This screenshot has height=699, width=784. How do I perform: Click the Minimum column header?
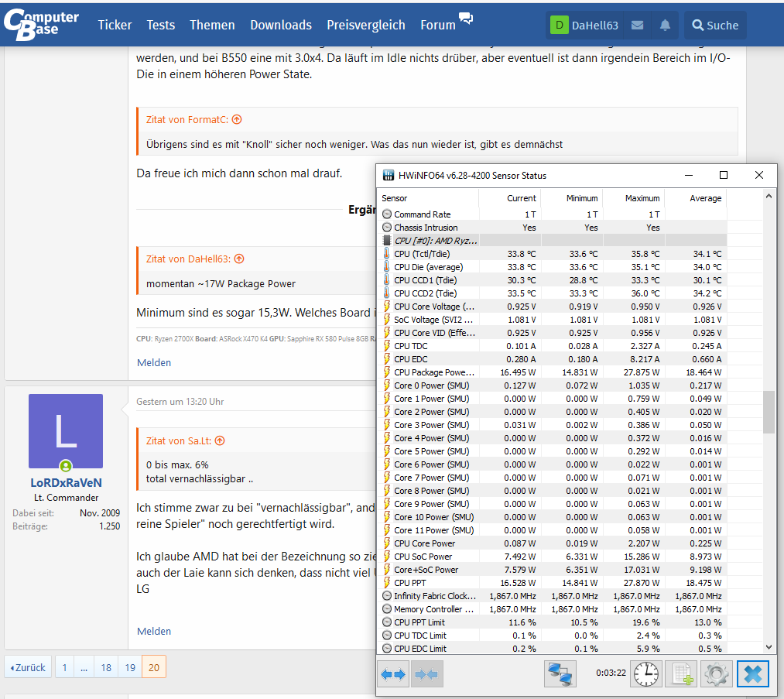point(571,198)
